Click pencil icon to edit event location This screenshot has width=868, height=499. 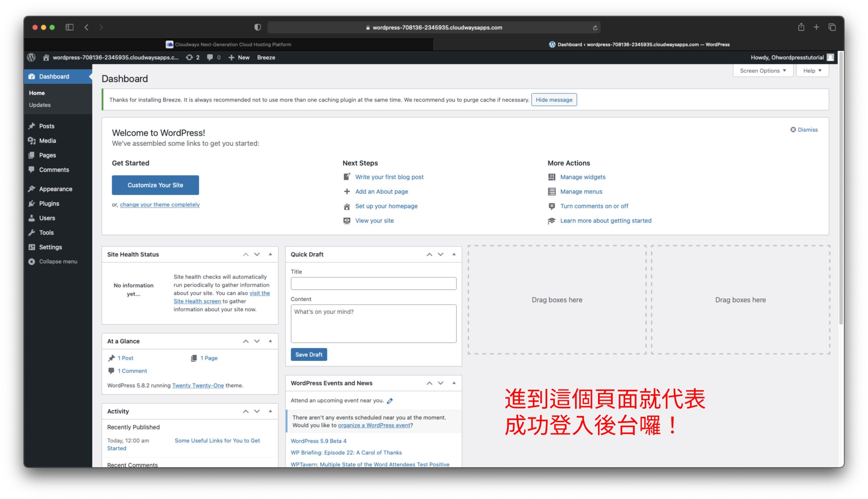point(390,401)
